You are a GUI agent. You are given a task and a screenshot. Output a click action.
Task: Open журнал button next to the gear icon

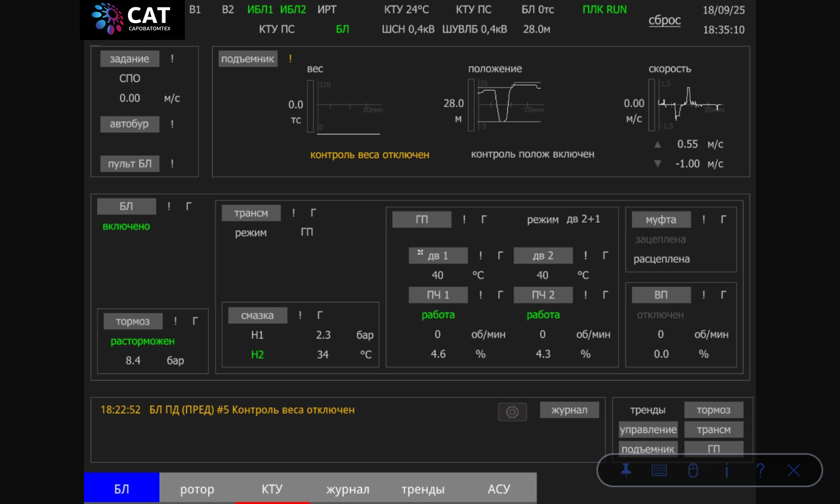tap(570, 410)
